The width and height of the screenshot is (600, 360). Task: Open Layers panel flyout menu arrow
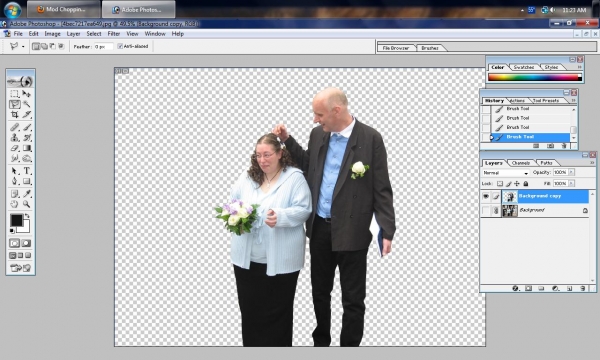point(592,163)
